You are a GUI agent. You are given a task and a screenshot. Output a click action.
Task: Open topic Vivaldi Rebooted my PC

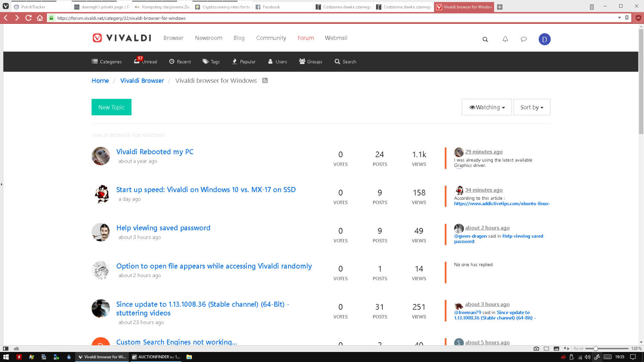pos(155,152)
